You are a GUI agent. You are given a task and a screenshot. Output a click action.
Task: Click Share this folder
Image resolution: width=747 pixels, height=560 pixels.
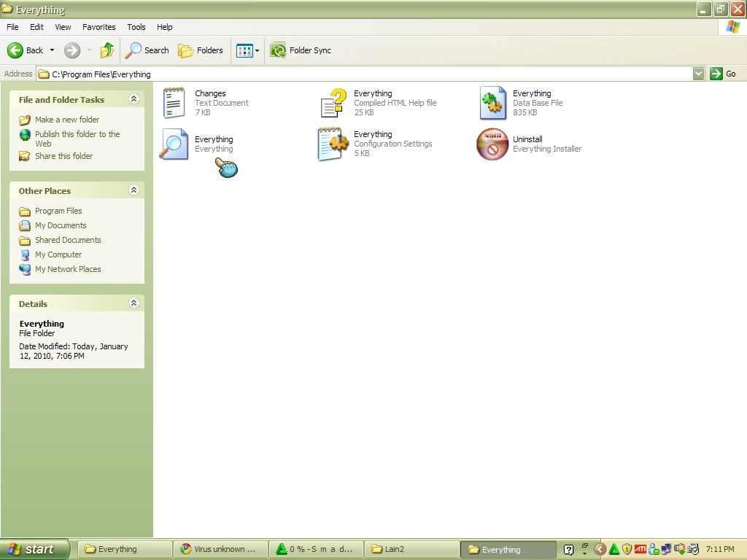55,156
